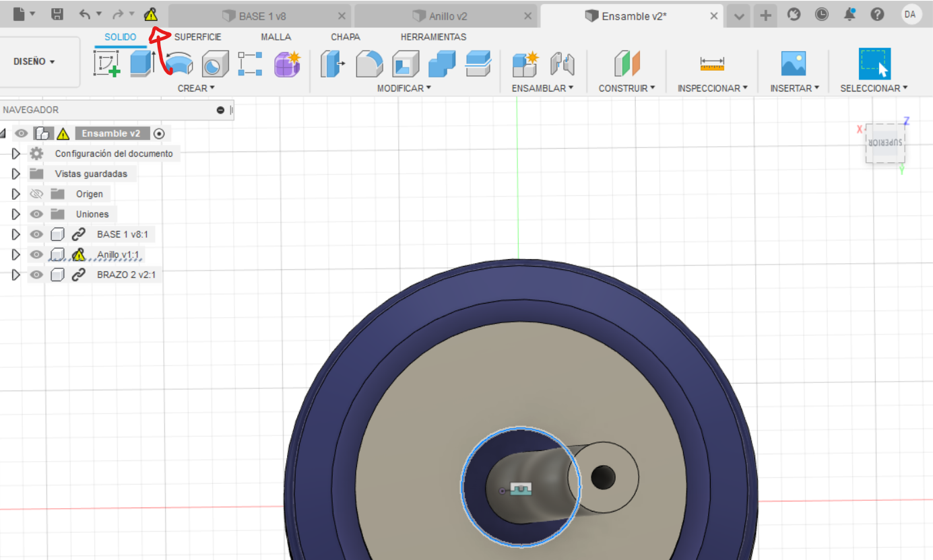Open the File menu document icon
The width and height of the screenshot is (933, 560).
(19, 13)
